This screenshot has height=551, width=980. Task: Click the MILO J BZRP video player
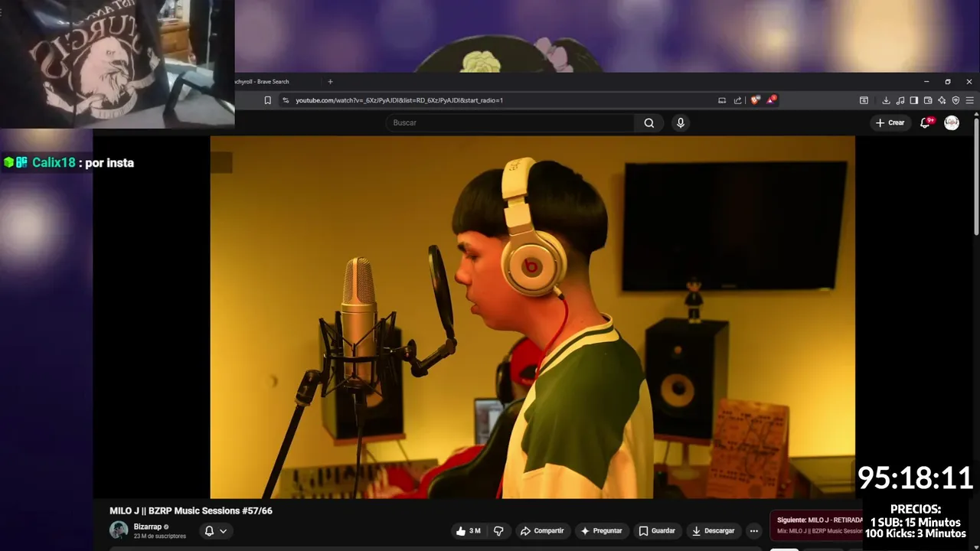pos(533,317)
